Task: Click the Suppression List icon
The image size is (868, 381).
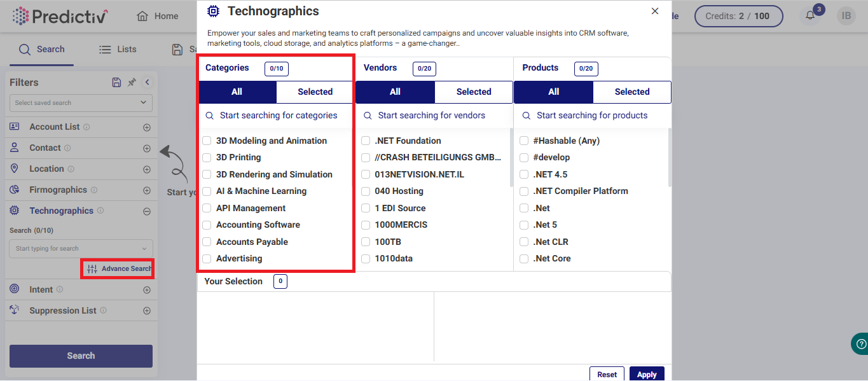Action: (15, 310)
